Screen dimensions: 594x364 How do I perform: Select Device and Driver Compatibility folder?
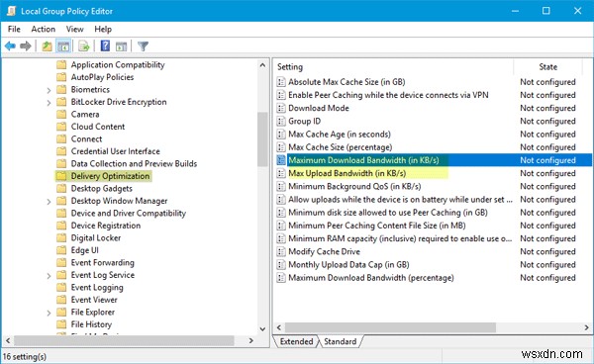pos(129,214)
